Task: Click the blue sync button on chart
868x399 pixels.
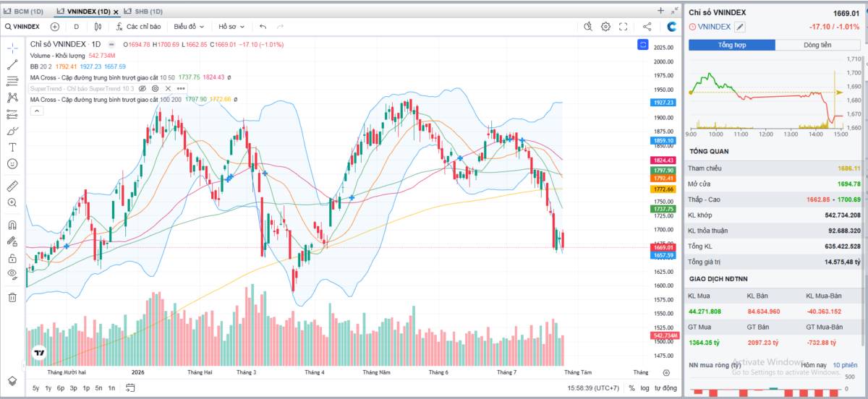Action: click(x=642, y=45)
